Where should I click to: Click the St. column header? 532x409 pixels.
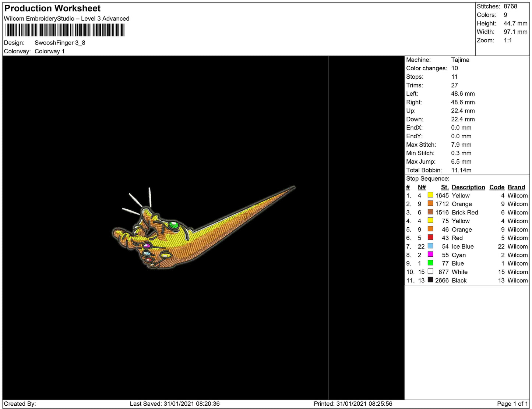click(x=445, y=187)
